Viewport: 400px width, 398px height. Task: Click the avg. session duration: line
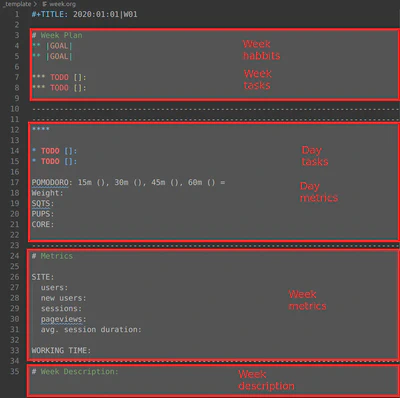91,330
